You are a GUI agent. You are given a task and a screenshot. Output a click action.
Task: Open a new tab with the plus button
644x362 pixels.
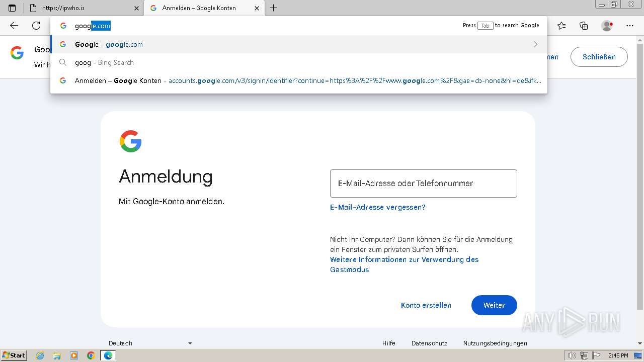point(273,8)
